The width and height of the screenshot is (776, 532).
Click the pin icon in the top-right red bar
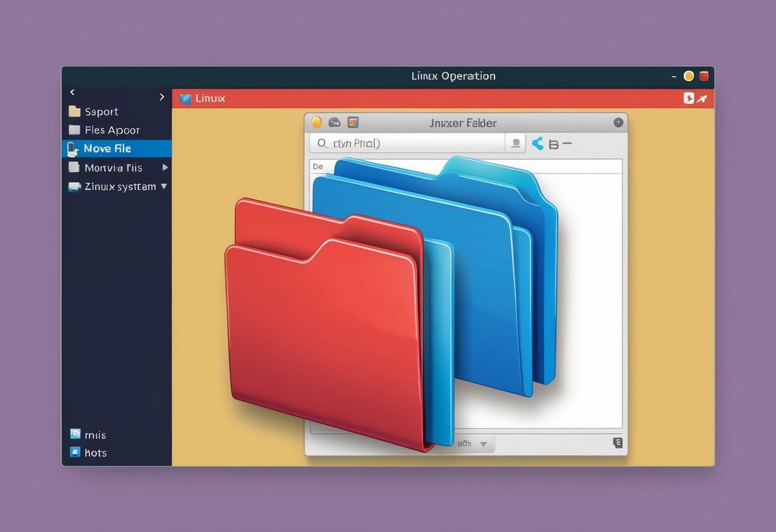702,98
